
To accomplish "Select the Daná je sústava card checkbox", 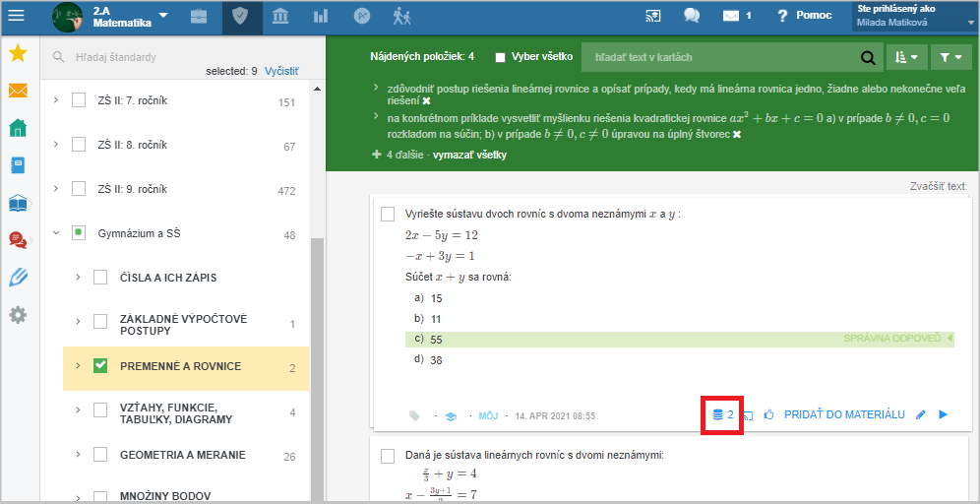I will coord(388,456).
